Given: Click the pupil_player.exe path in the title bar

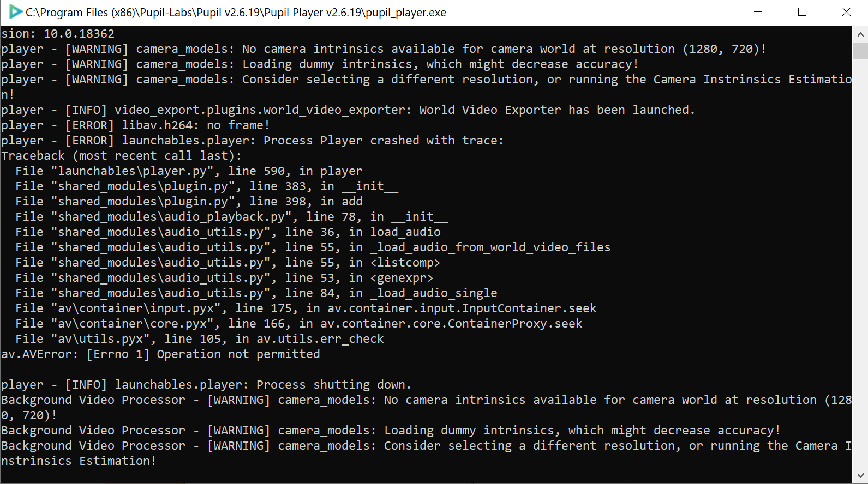Looking at the screenshot, I should point(236,13).
